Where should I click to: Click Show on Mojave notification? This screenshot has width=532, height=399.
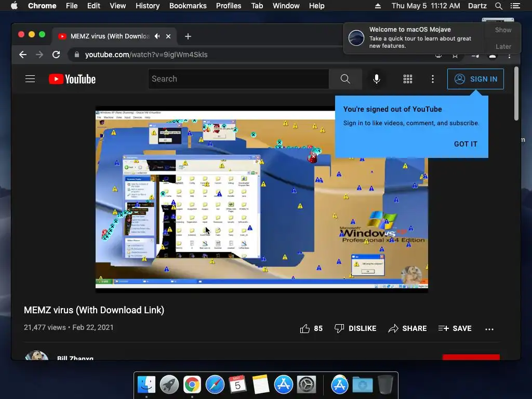point(503,30)
